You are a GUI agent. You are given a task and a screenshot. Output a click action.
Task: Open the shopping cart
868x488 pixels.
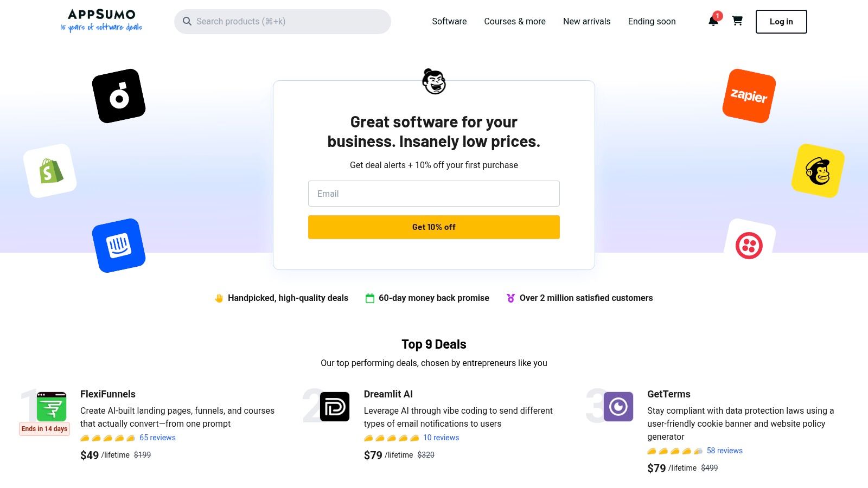737,21
